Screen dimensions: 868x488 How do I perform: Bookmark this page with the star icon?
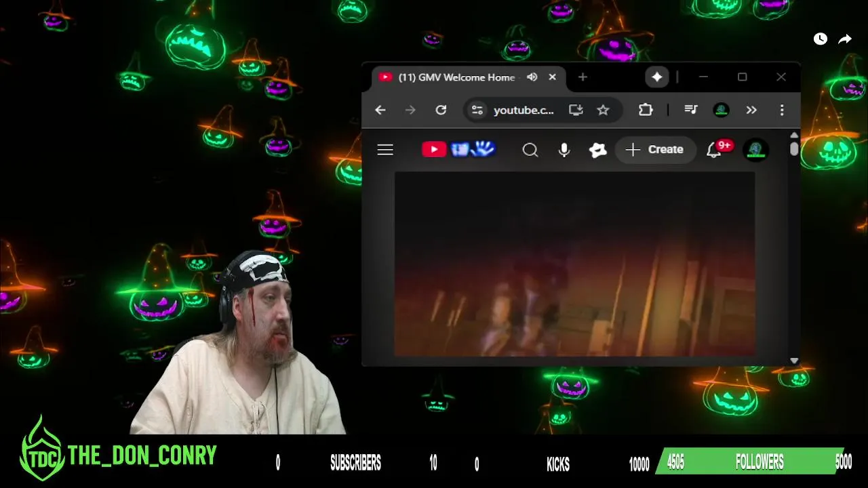pyautogui.click(x=603, y=110)
